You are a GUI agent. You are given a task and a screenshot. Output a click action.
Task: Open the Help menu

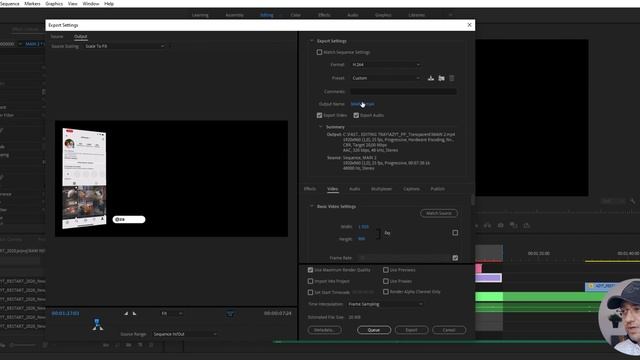109,4
